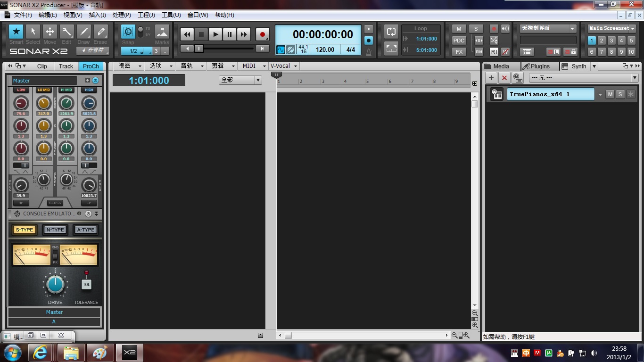Delete synth with red X icon
The image size is (644, 362).
click(x=504, y=78)
